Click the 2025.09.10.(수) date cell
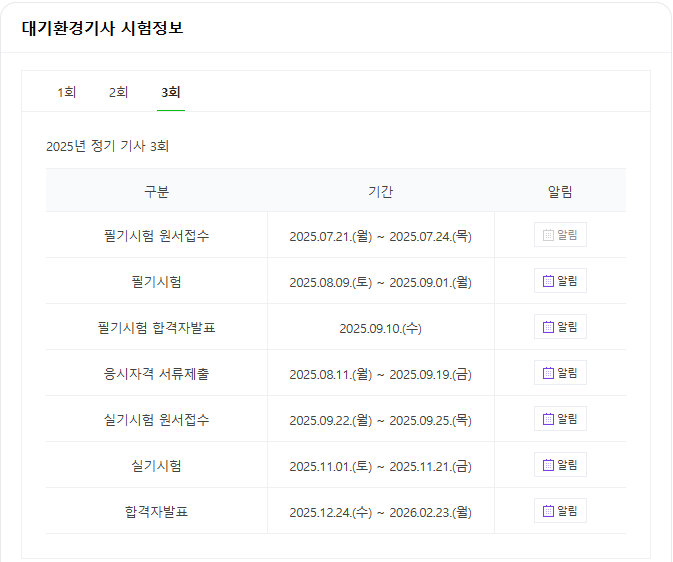The image size is (673, 562). pyautogui.click(x=380, y=328)
